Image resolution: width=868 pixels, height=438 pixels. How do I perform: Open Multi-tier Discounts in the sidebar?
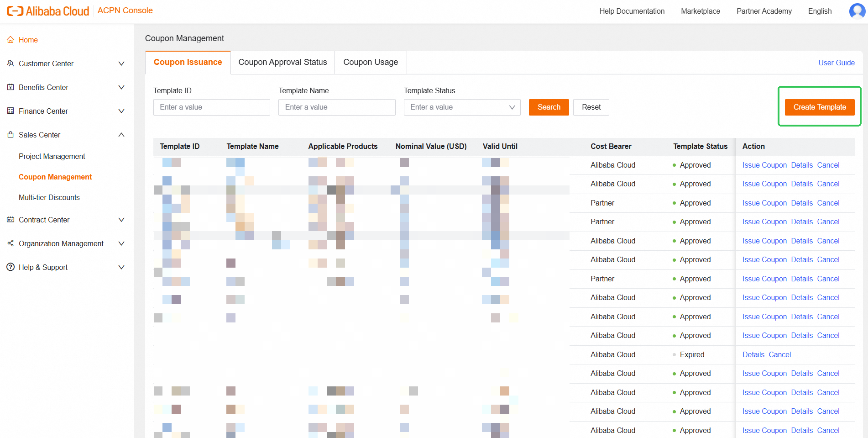(x=49, y=197)
